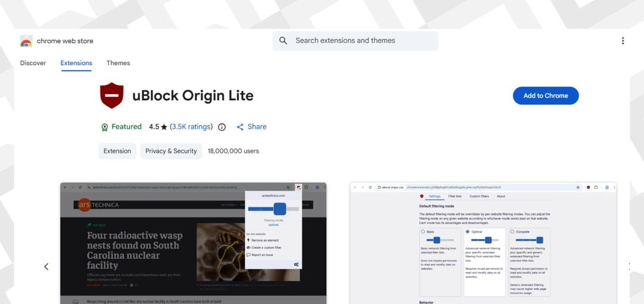Open the settings dashboard screenshot thumbnail
The height and width of the screenshot is (304, 644).
(484, 243)
